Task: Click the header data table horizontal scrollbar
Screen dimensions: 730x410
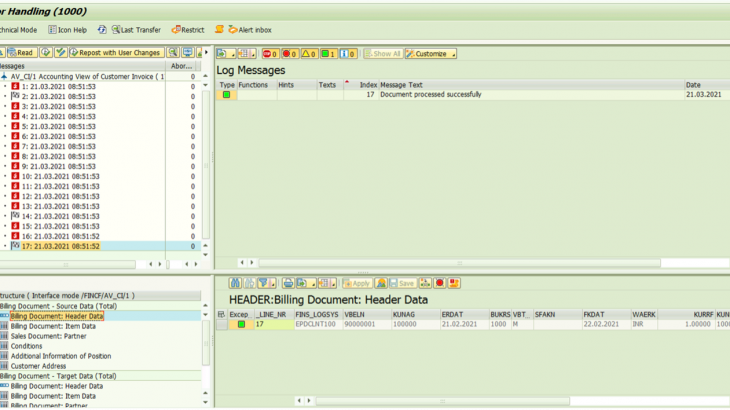Action: (442, 401)
